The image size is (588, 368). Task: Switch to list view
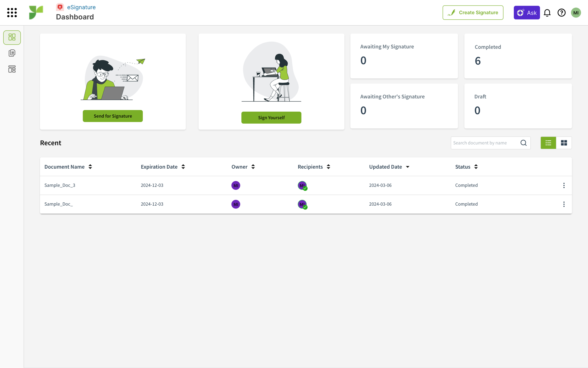click(548, 143)
